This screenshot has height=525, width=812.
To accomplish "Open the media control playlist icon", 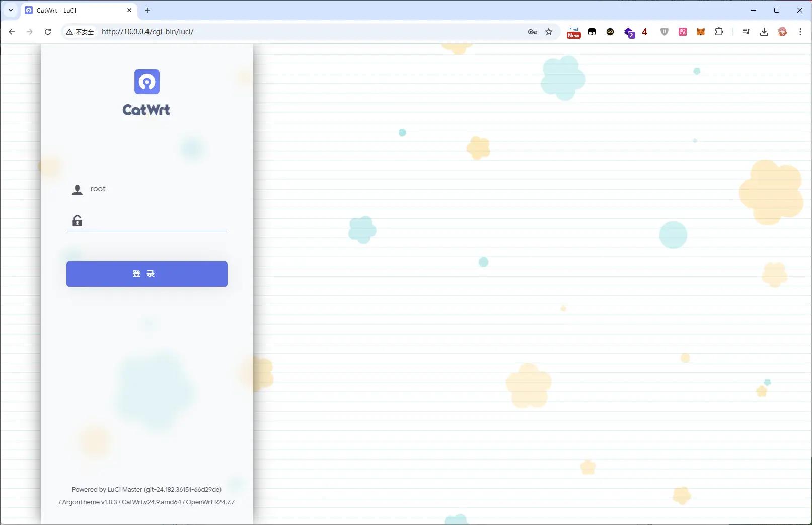I will coord(746,32).
